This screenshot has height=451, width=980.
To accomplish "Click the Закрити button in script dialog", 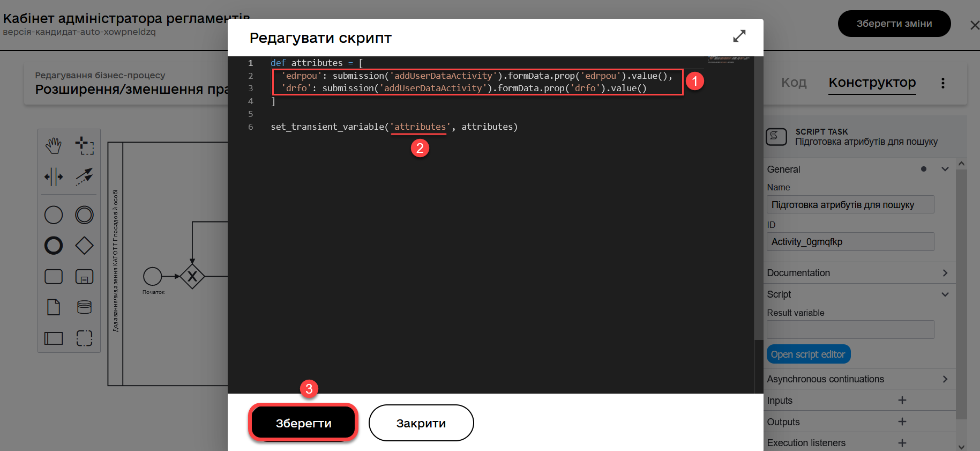I will pyautogui.click(x=421, y=423).
